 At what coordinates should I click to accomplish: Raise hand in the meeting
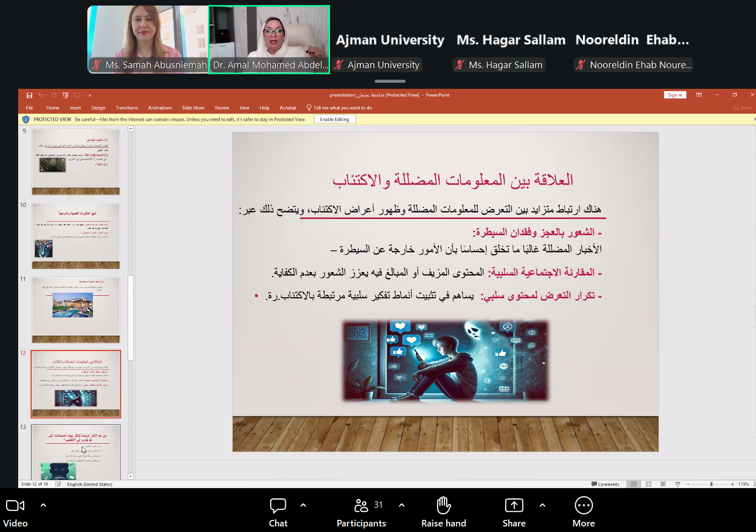(x=444, y=512)
